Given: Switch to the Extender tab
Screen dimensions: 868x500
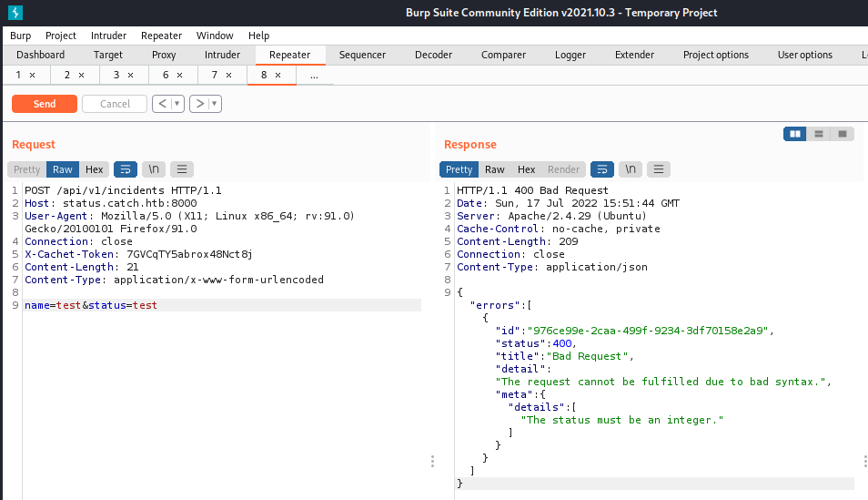Looking at the screenshot, I should coord(634,55).
